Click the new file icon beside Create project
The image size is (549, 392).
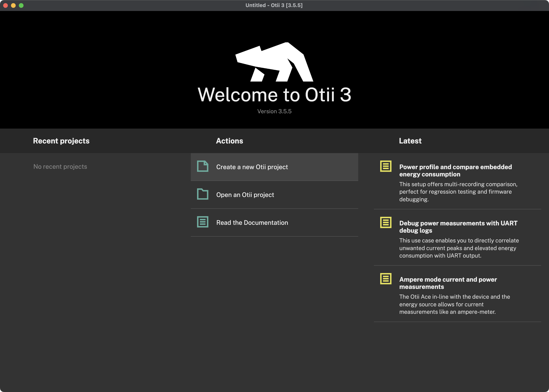203,166
